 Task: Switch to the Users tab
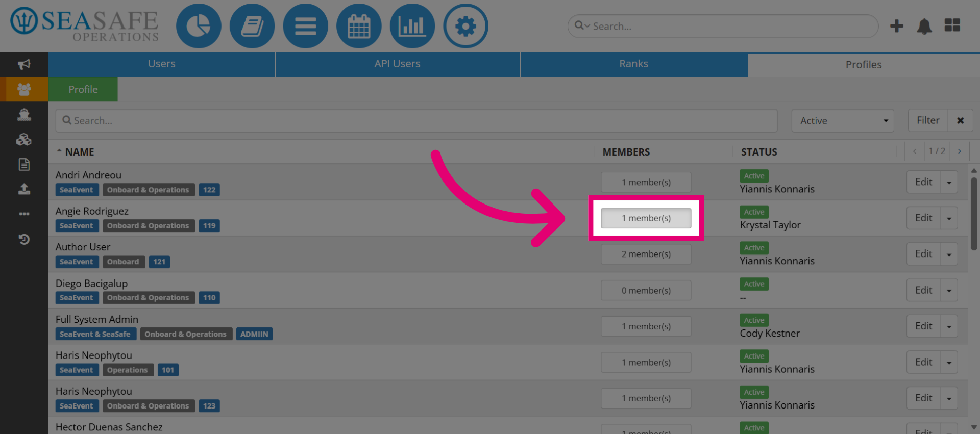[x=162, y=64]
